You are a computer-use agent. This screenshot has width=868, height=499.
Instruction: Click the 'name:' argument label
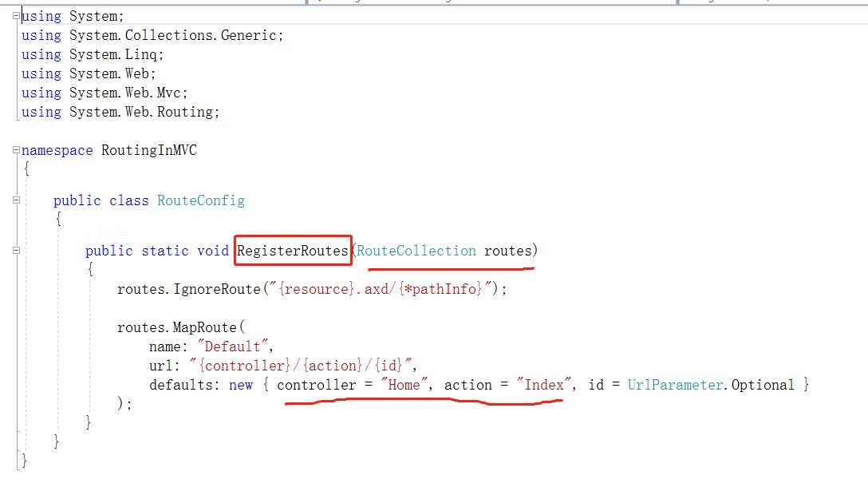pyautogui.click(x=168, y=347)
